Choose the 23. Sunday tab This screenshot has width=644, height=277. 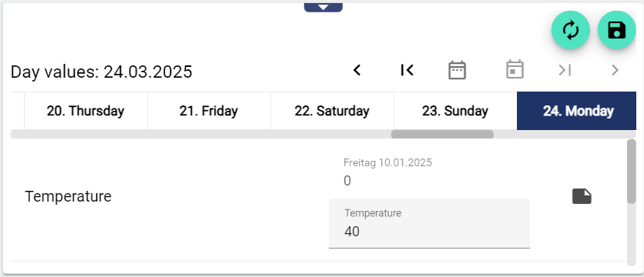[455, 111]
